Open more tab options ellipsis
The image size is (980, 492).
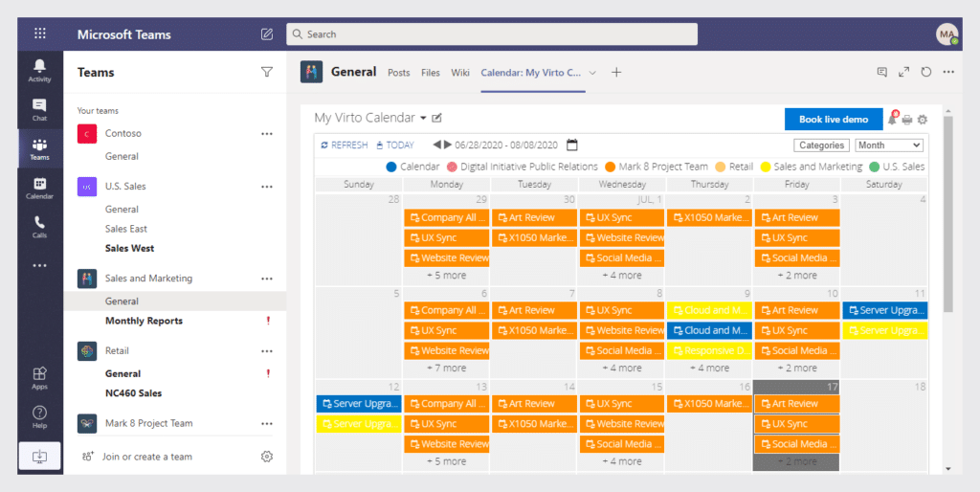pyautogui.click(x=948, y=72)
